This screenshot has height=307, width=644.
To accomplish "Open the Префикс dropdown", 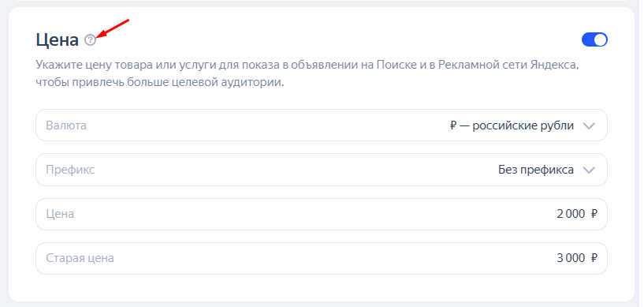I will coord(321,170).
